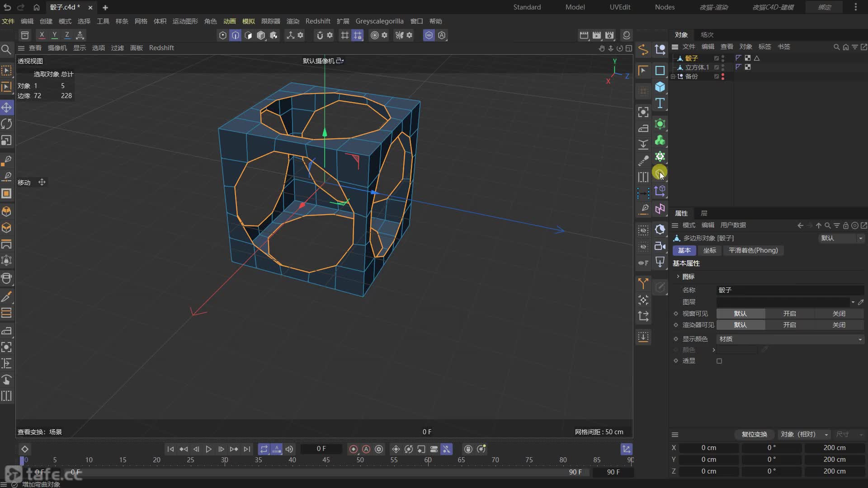This screenshot has width=868, height=488.
Task: Expand the 图标 section in attributes
Action: pos(678,277)
